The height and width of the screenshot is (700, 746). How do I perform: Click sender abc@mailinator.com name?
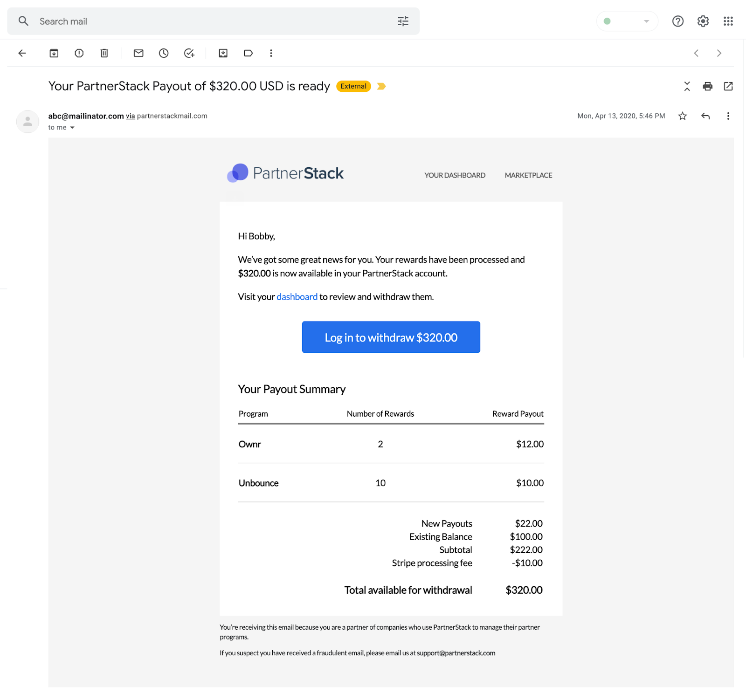point(86,116)
